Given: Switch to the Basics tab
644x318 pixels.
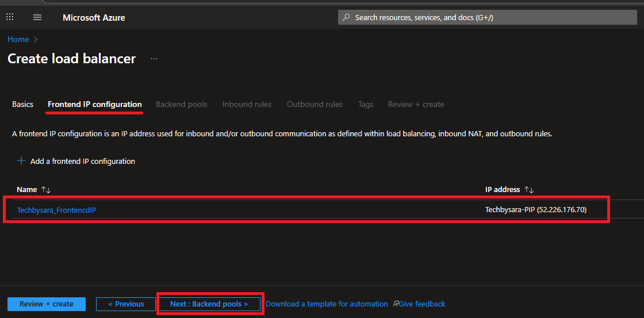Looking at the screenshot, I should pos(22,104).
